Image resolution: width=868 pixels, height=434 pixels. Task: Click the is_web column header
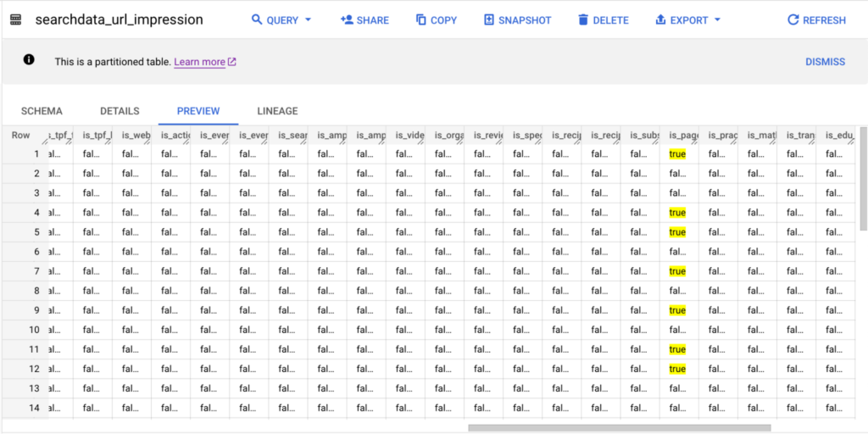(131, 135)
